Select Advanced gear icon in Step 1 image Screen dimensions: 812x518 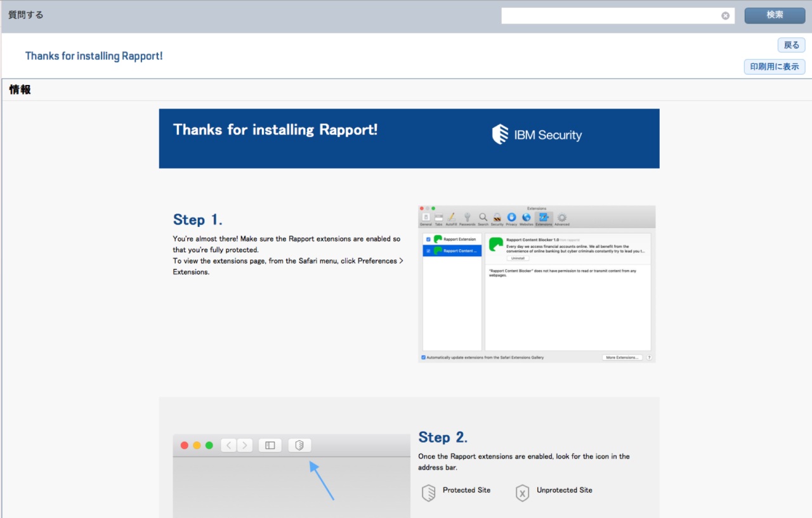[x=562, y=219]
